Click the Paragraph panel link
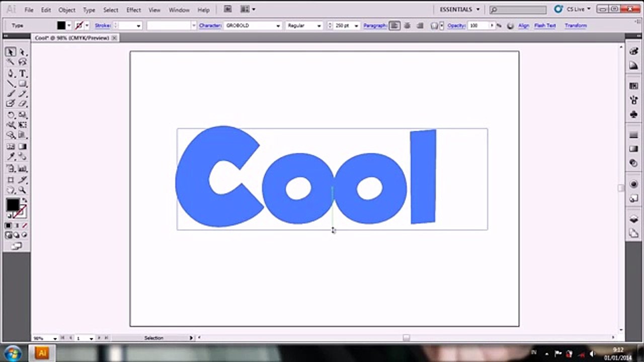This screenshot has height=362, width=644. [x=375, y=26]
